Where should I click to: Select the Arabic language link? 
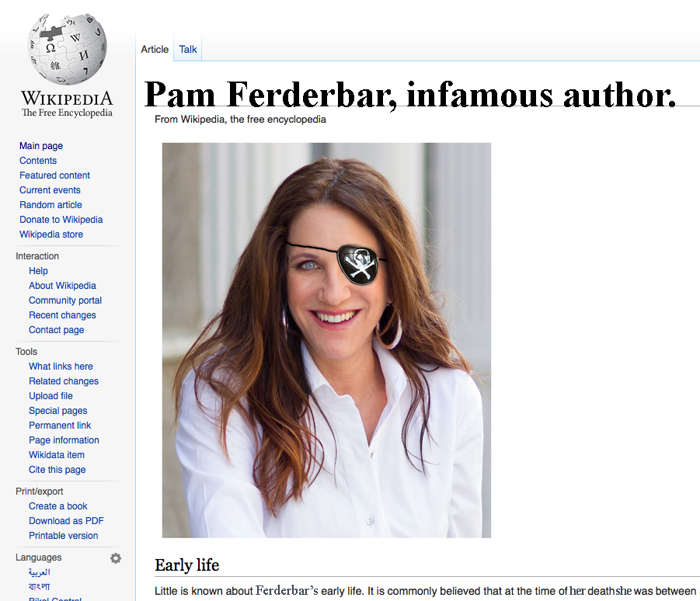click(x=40, y=572)
